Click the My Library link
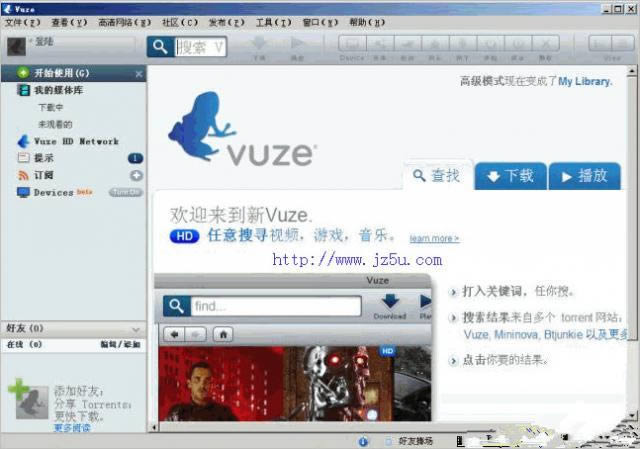Screen dimensions: 640x449 [x=585, y=81]
